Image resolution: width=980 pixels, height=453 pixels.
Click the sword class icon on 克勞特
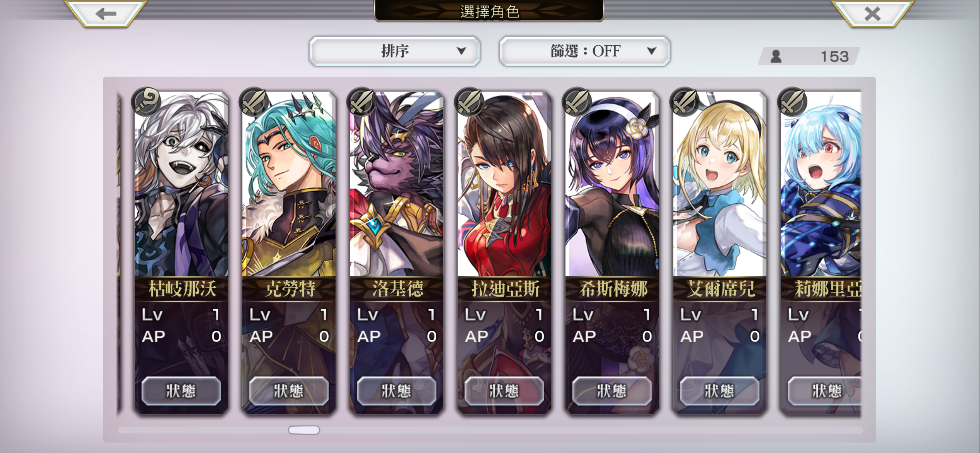coord(254,101)
